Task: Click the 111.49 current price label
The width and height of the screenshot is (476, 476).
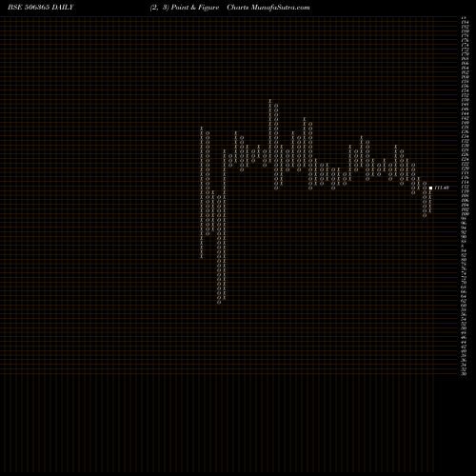Action: click(x=442, y=188)
